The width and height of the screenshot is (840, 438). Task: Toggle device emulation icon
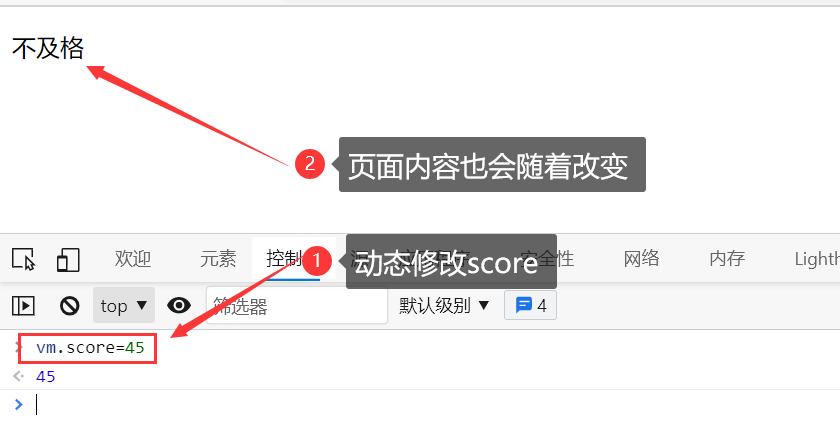click(68, 260)
